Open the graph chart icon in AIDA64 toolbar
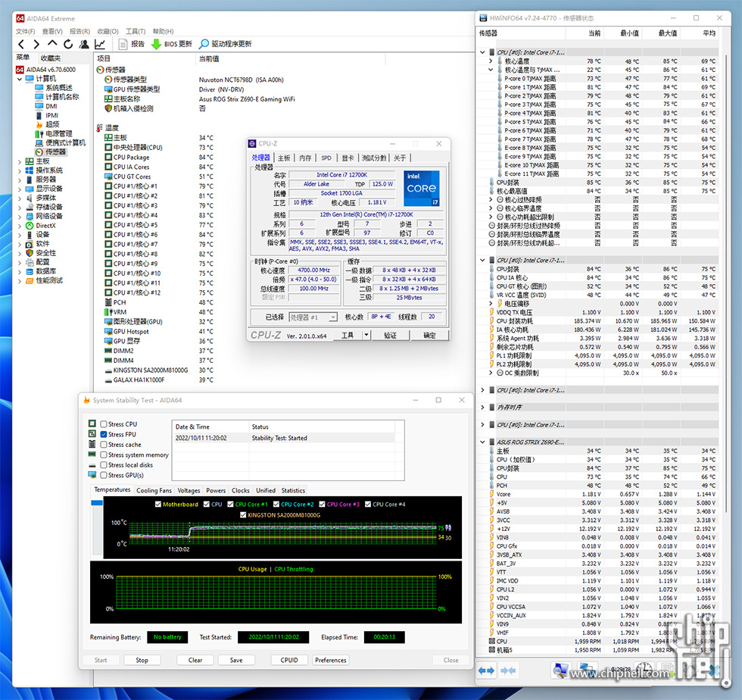 pyautogui.click(x=100, y=44)
